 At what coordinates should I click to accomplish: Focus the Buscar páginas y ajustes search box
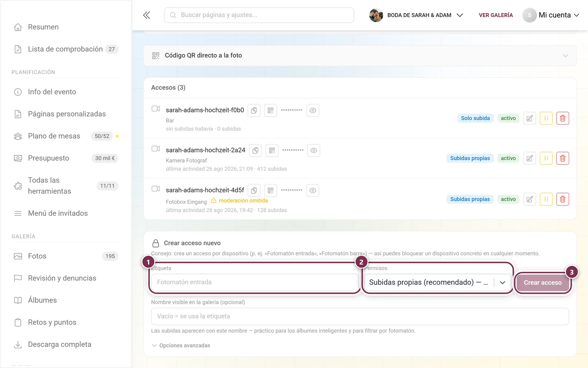point(259,15)
